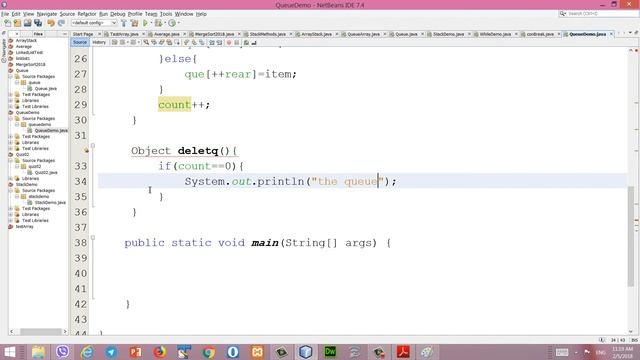Select the Files panel tab
Image resolution: width=640 pixels, height=360 pixels.
[x=38, y=34]
